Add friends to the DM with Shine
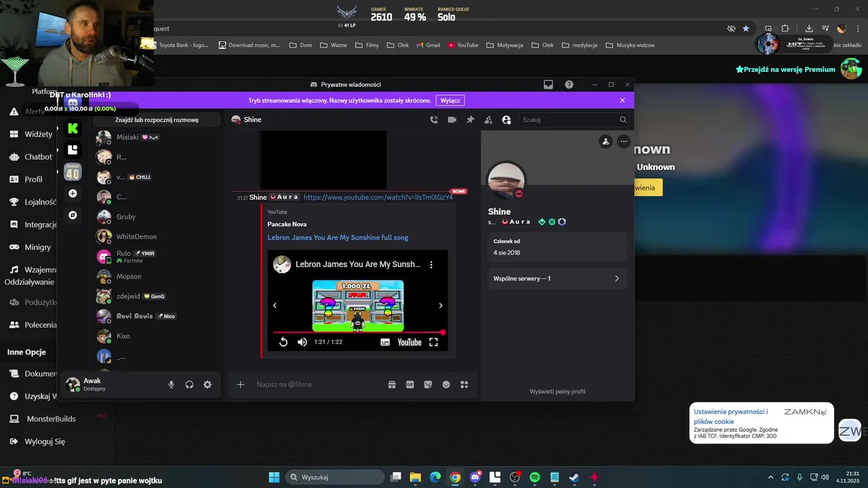Image resolution: width=868 pixels, height=488 pixels. click(488, 119)
